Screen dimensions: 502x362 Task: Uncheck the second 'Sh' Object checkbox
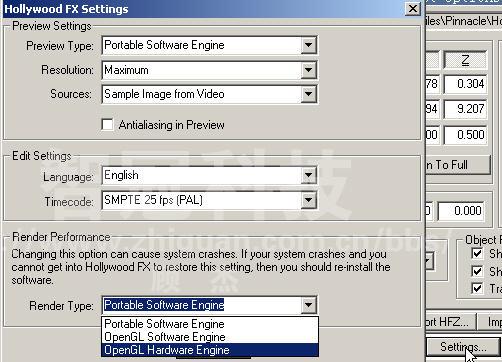click(x=477, y=271)
